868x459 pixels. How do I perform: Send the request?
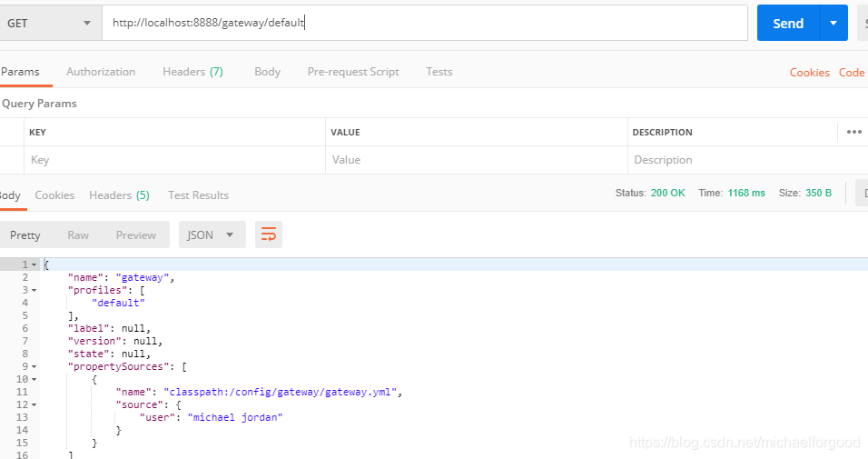(788, 24)
